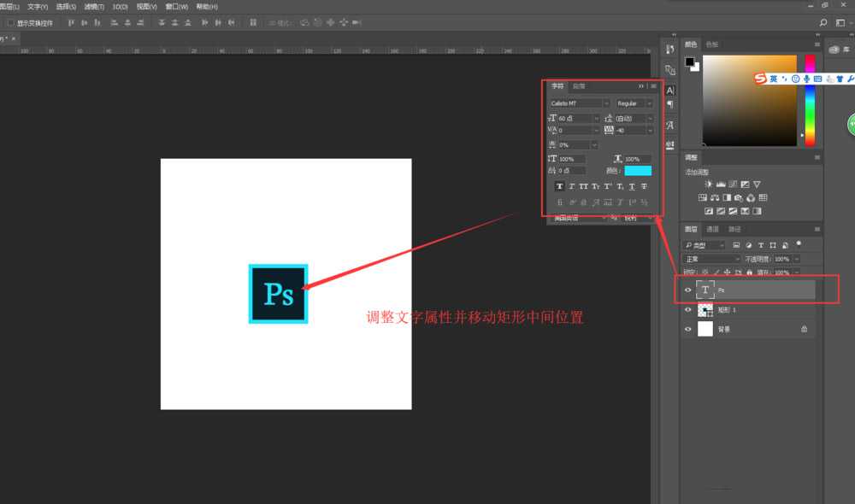
Task: Click the underline text style icon
Action: pyautogui.click(x=632, y=186)
